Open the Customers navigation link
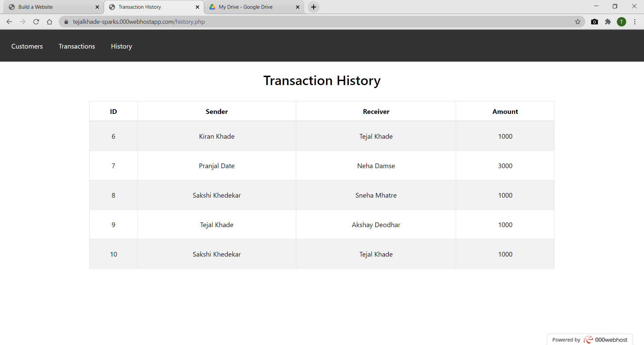Screen dimensions: 644x345 coord(27,46)
